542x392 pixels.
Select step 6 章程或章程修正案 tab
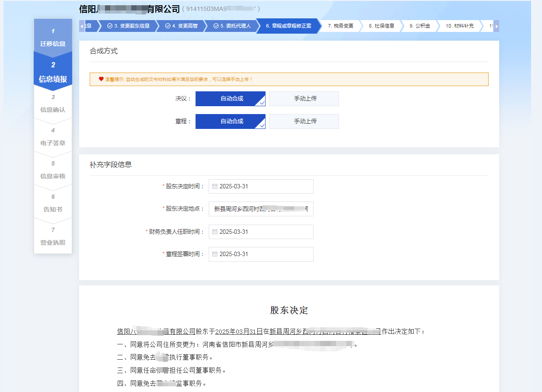coord(288,26)
